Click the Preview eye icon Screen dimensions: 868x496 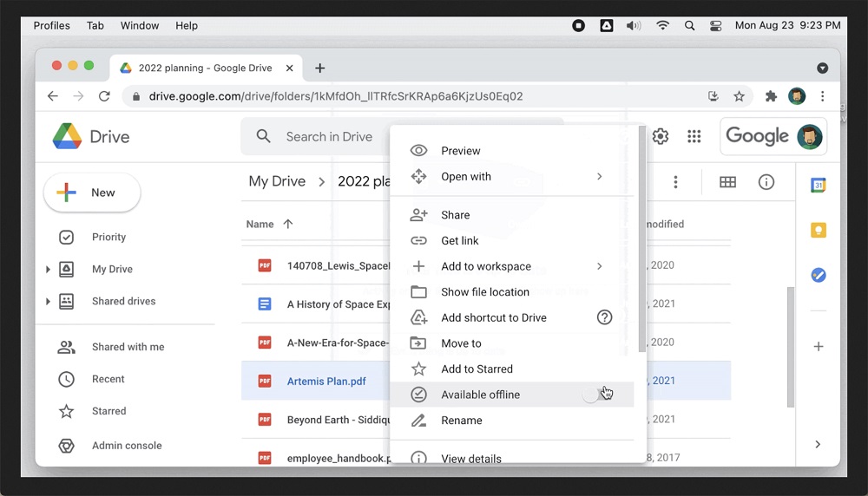click(x=418, y=150)
